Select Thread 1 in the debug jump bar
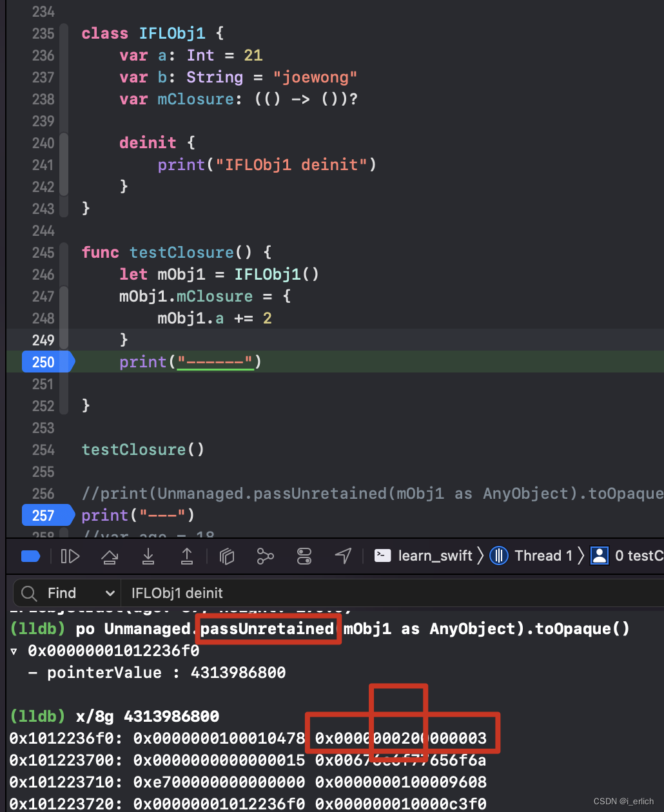 click(531, 556)
